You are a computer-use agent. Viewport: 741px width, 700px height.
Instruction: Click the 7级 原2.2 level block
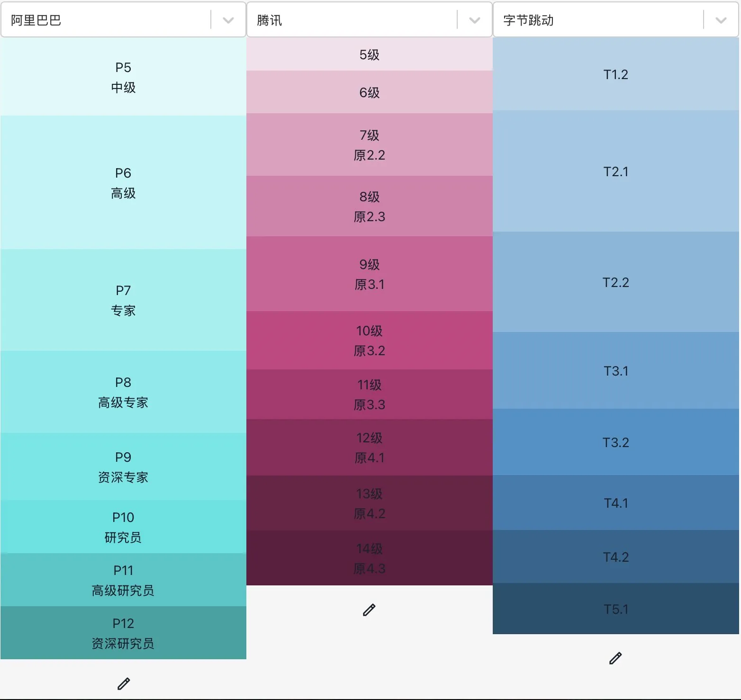[370, 144]
